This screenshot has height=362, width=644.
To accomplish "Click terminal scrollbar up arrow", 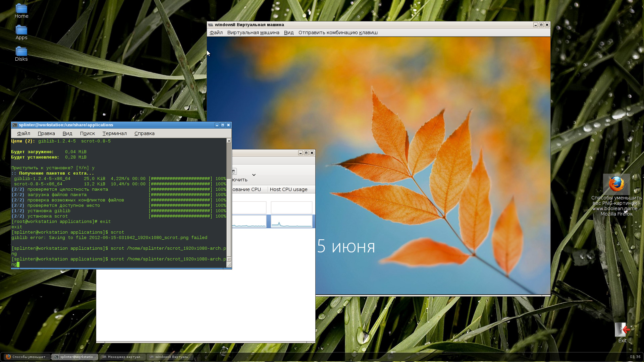I will pos(229,141).
